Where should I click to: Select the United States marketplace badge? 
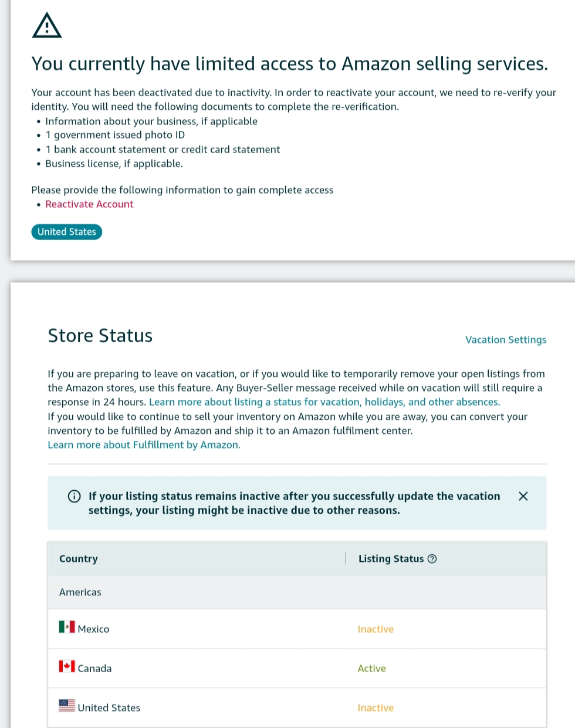(x=67, y=232)
